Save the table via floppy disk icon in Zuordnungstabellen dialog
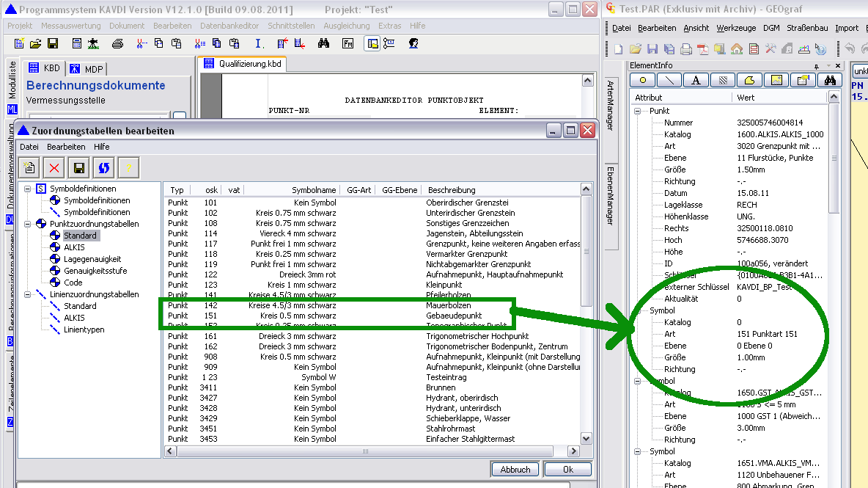 [79, 167]
